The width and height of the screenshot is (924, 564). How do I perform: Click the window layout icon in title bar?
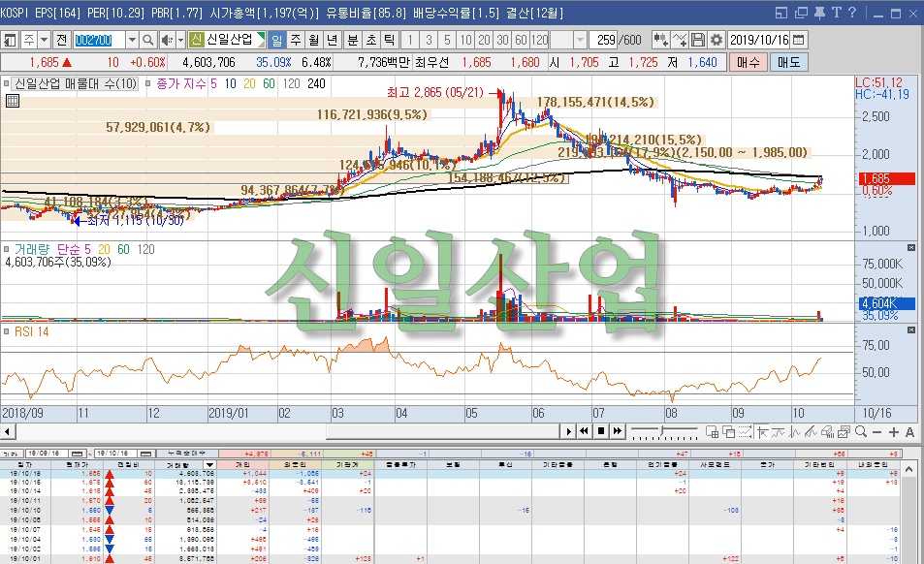coord(781,13)
